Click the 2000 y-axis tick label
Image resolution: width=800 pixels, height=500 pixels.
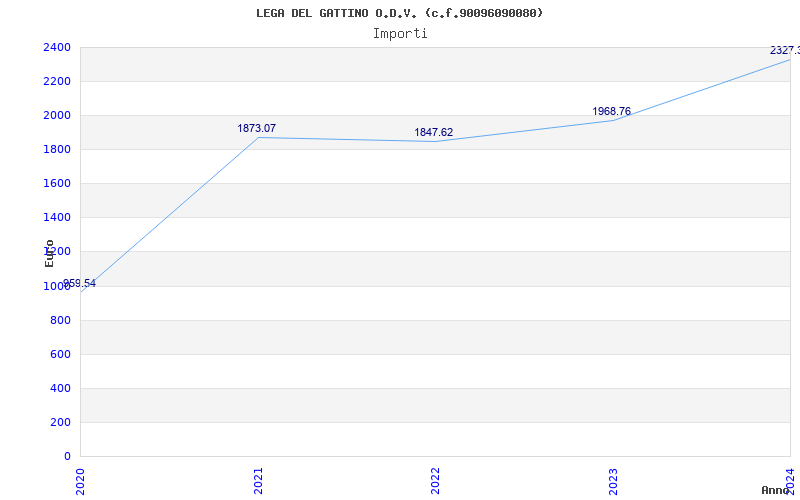pyautogui.click(x=57, y=116)
